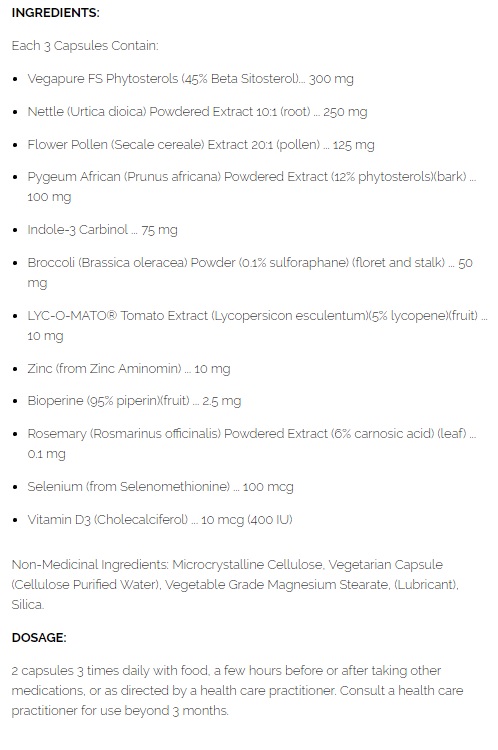Click the INGREDIENTS heading
Screen dimensions: 498x750
(55, 13)
